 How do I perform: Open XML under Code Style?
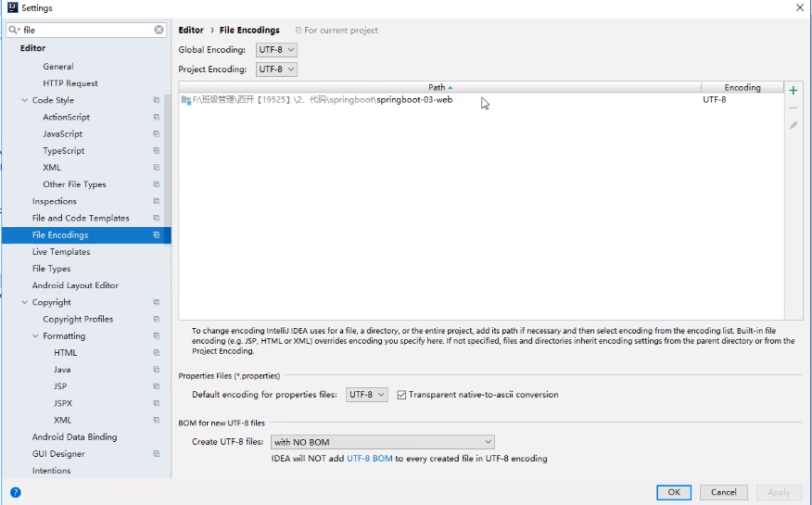[x=52, y=168]
